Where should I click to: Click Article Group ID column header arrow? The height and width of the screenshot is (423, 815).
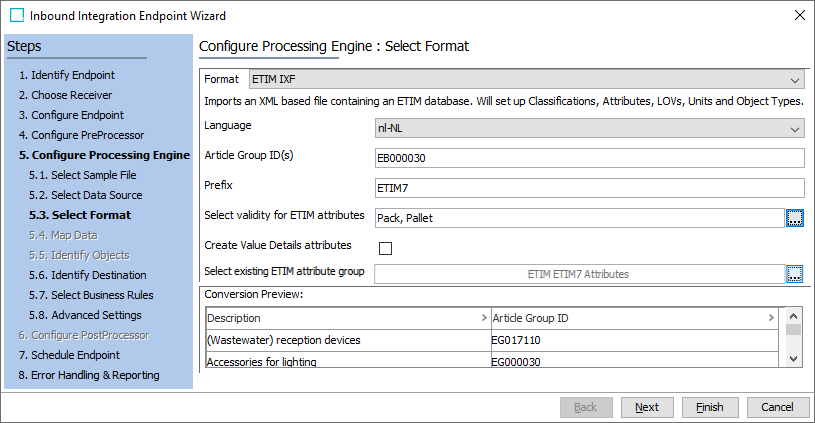point(771,318)
